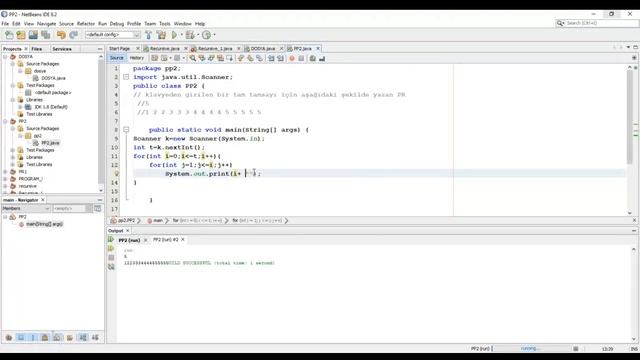Switch to DOSYA.java editor tab
This screenshot has height=360, width=640.
[x=262, y=49]
